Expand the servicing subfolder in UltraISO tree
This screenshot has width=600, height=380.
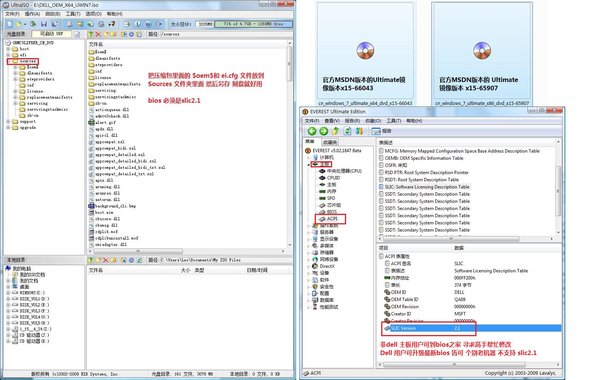pyautogui.click(x=15, y=103)
